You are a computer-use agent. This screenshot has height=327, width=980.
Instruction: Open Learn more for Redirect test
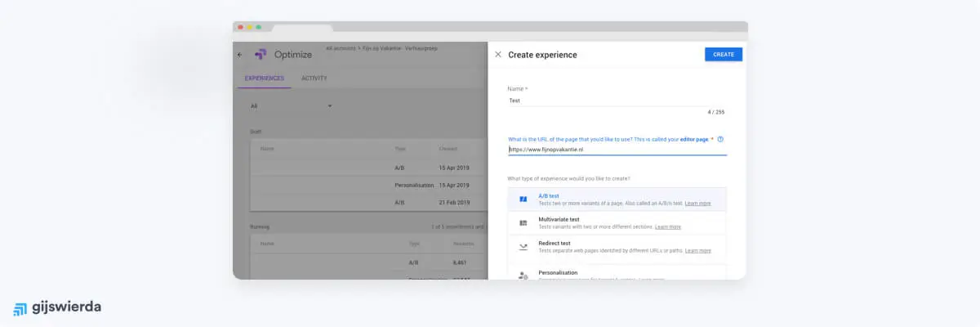pos(697,250)
